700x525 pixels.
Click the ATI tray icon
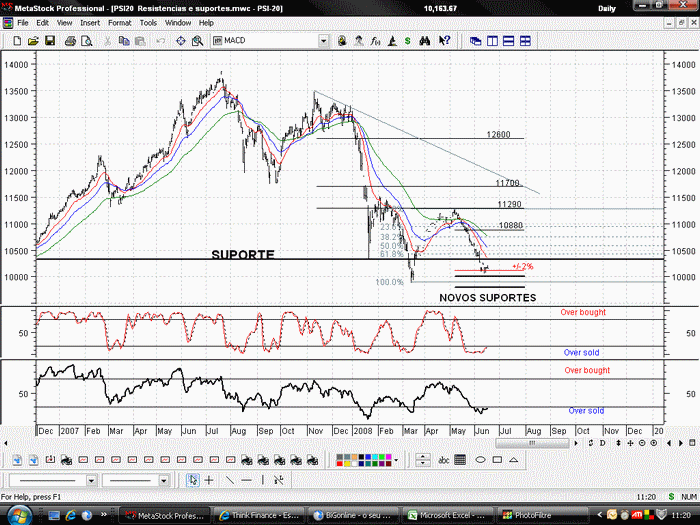[x=636, y=515]
